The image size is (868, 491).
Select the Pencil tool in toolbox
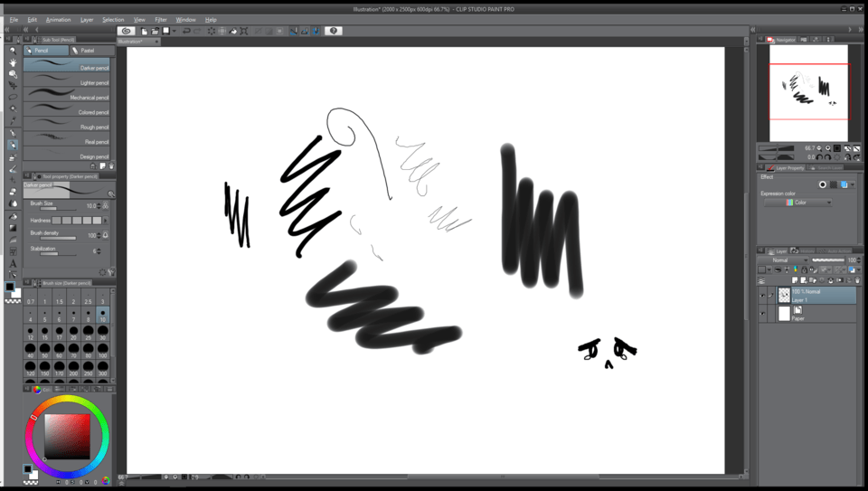(13, 145)
